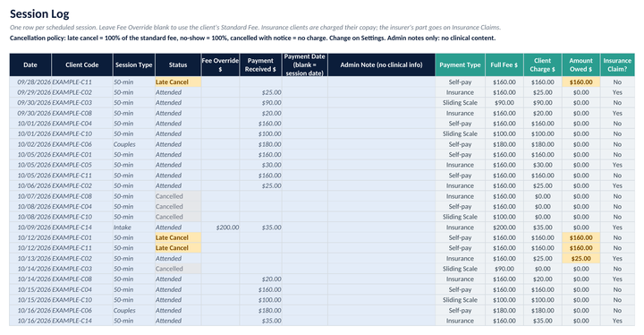Viewport: 644px width, 335px height.
Task: Select date cell 10/02/2026
Action: (x=30, y=144)
